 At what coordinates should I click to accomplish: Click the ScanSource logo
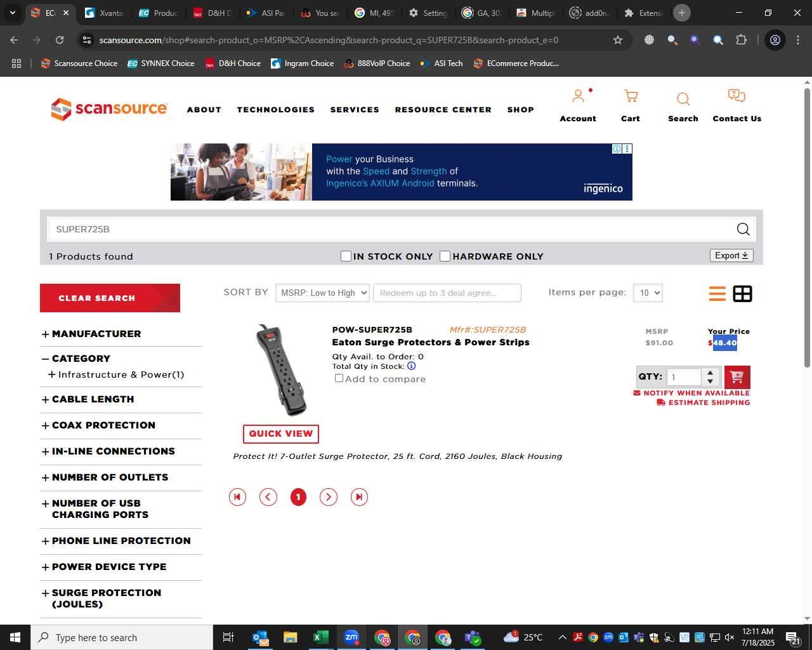(x=109, y=109)
